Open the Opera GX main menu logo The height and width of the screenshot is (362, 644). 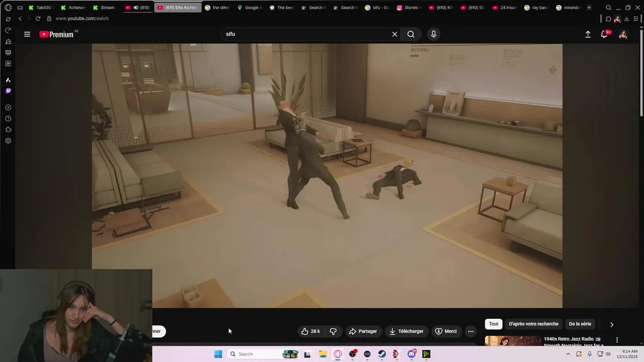8,8
